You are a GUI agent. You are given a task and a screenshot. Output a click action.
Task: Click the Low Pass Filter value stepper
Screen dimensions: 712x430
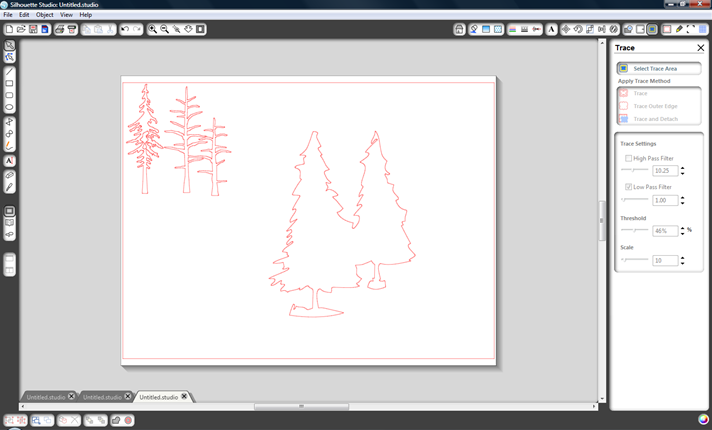click(682, 200)
